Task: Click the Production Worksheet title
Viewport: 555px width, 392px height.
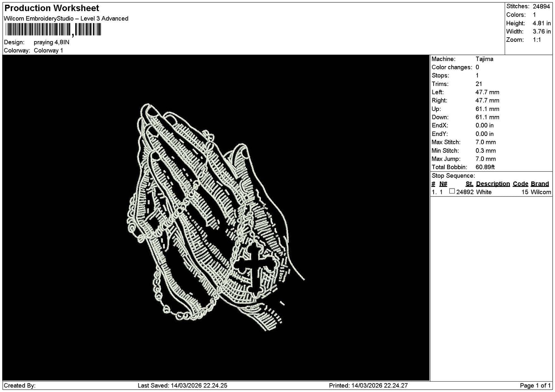Action: point(52,8)
